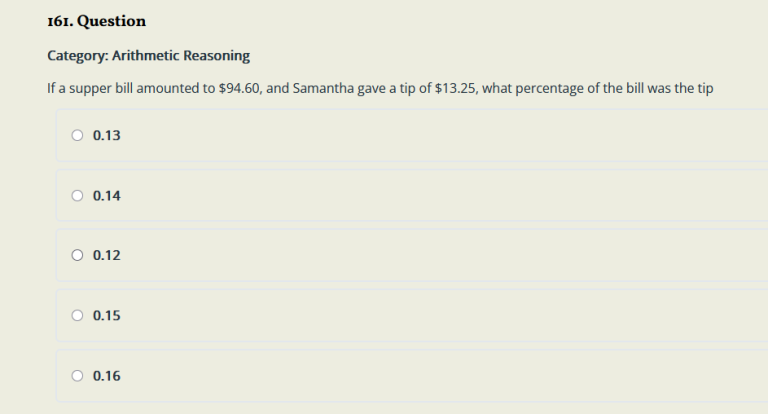Click the "0.14" answer label text
The height and width of the screenshot is (414, 768).
(106, 196)
